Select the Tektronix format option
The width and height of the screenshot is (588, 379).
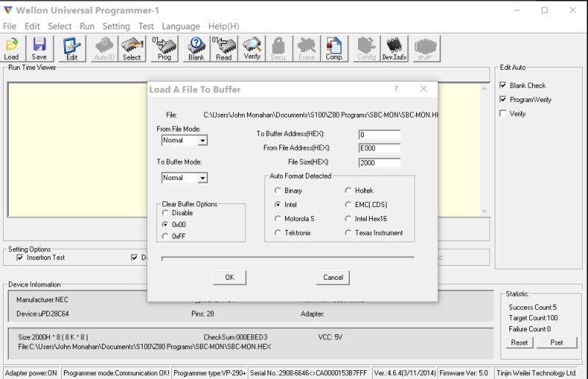[x=278, y=233]
